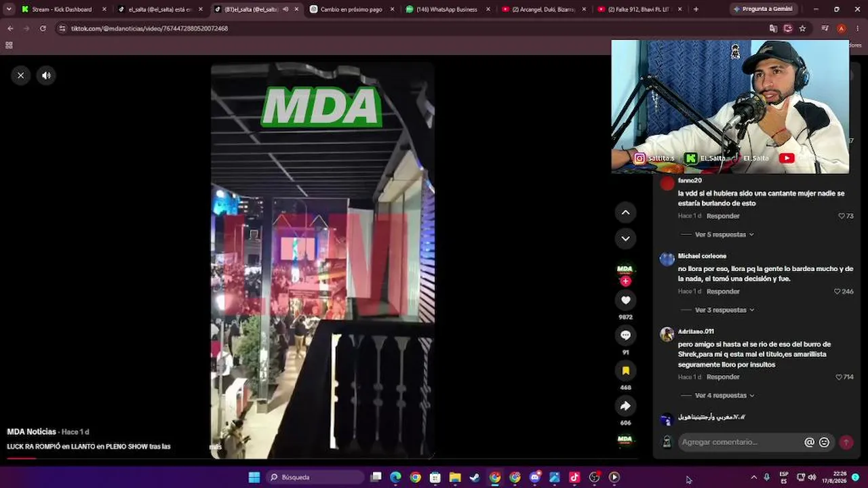Open the Chrome apps grid shortcut
This screenshot has width=868, height=488.
tap(9, 45)
